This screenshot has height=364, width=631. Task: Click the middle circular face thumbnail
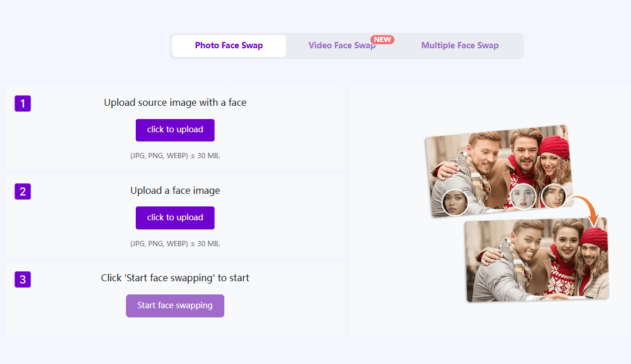tap(523, 197)
